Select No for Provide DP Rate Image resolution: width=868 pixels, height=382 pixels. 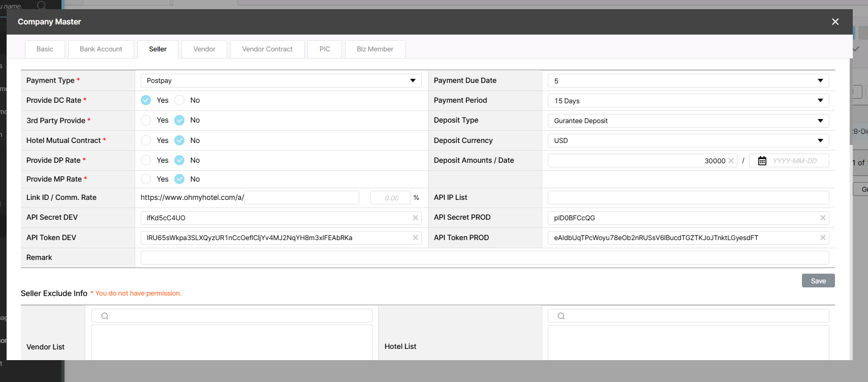click(179, 160)
